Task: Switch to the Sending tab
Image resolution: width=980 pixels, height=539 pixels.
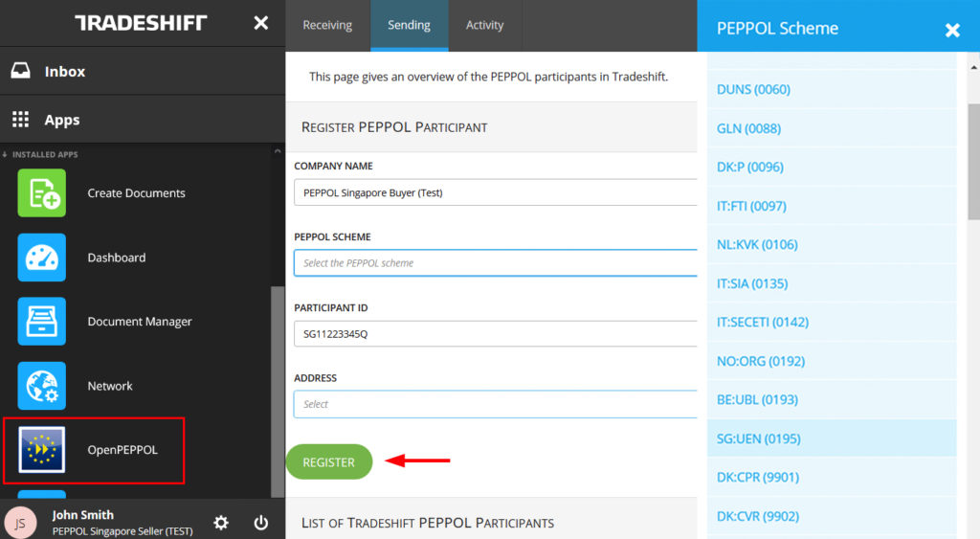Action: coord(410,25)
